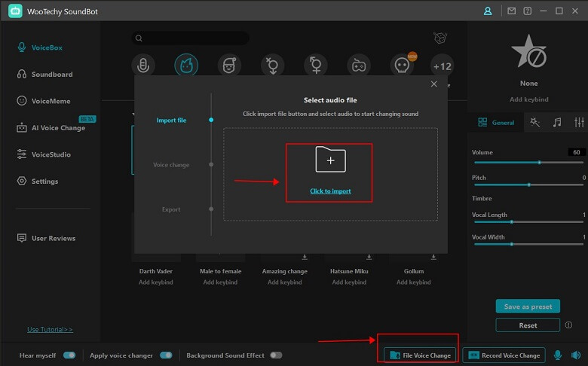Adjust the Vocal Length slider

(528, 221)
